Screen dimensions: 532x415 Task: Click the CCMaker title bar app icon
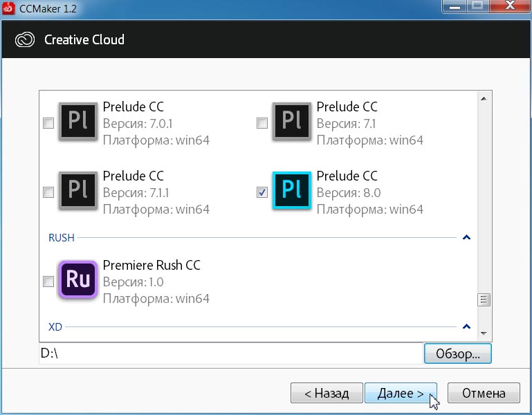pos(8,8)
